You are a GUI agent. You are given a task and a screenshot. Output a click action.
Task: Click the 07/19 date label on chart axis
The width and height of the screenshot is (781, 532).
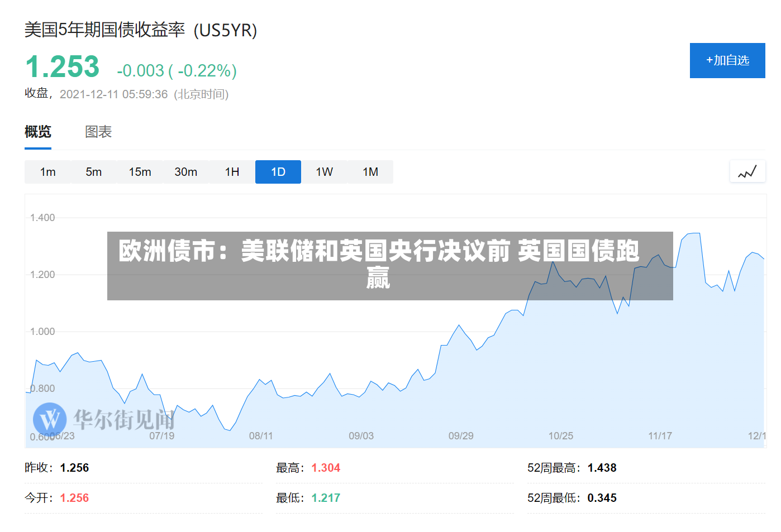[162, 436]
